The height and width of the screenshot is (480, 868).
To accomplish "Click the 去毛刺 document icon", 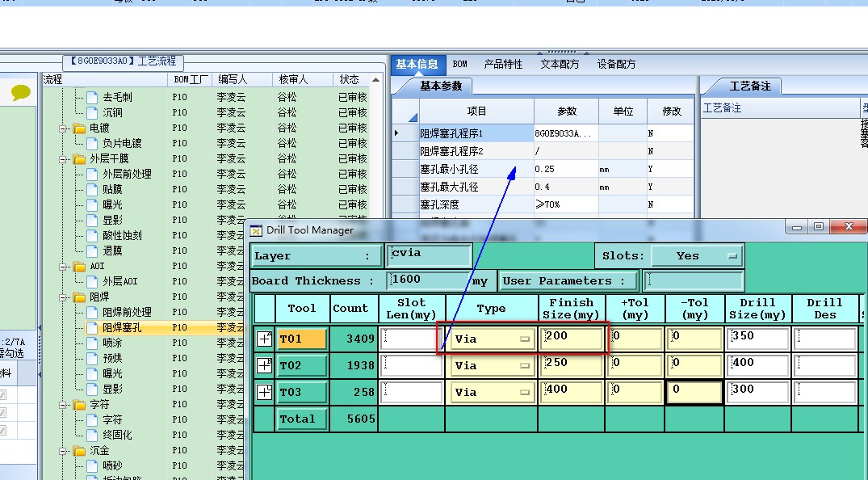I will click(x=92, y=97).
